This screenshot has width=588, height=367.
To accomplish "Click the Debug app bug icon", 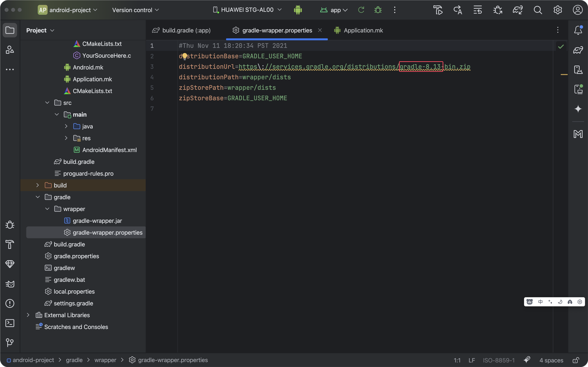I will pos(378,10).
